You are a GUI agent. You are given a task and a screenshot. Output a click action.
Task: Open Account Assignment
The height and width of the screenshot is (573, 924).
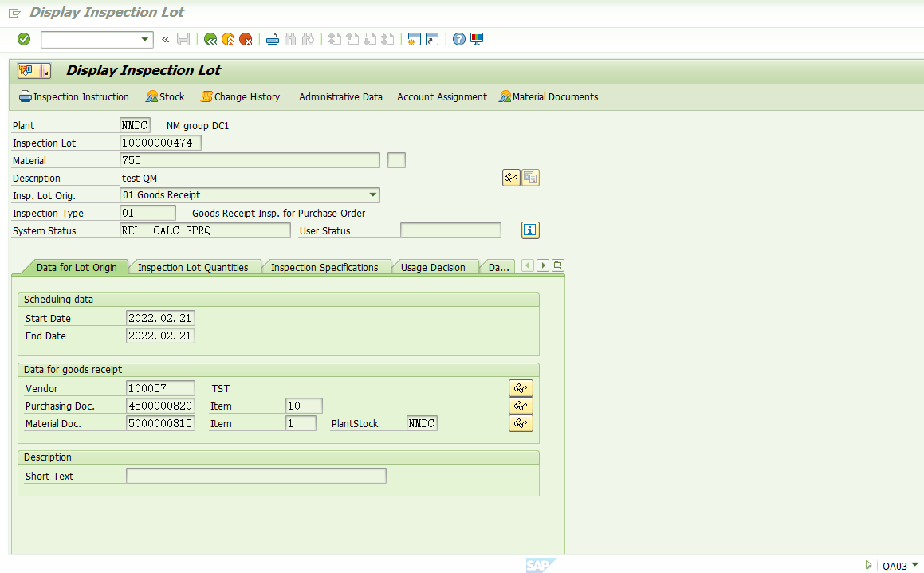[x=442, y=96]
